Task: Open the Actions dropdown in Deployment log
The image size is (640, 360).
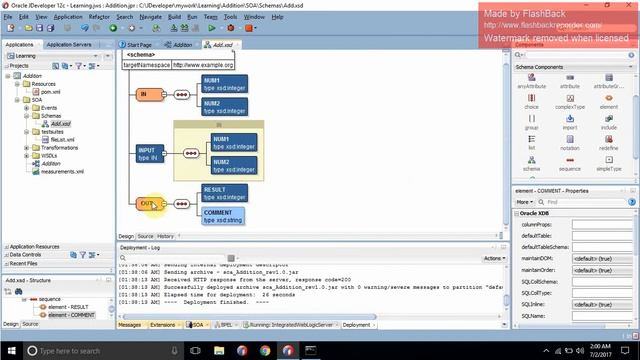Action: click(495, 258)
